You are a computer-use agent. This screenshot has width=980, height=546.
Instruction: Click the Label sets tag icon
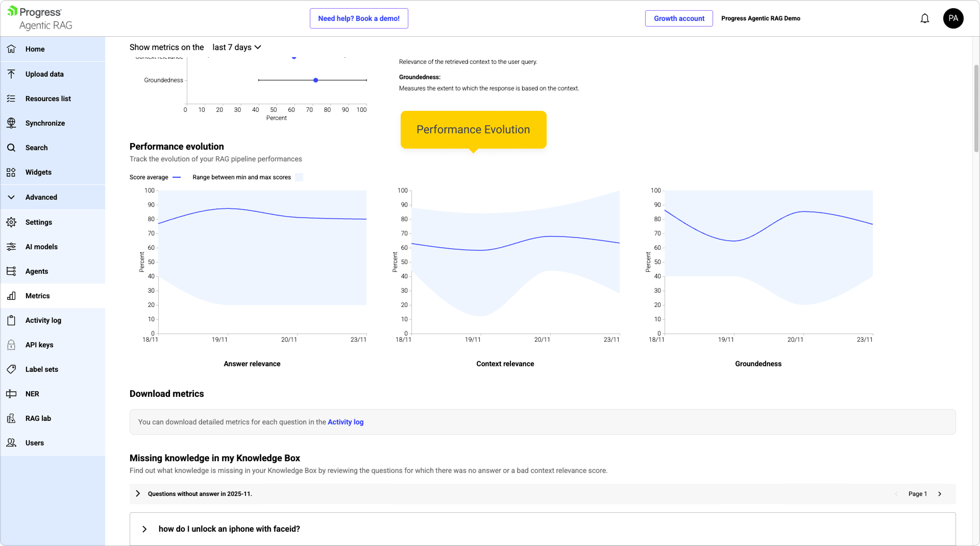[x=11, y=369]
